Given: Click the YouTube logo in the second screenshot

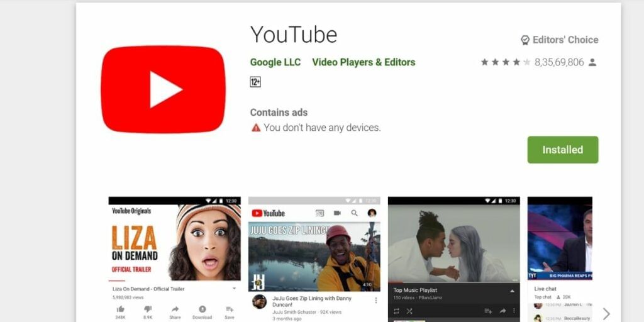Looking at the screenshot, I should pyautogui.click(x=268, y=213).
